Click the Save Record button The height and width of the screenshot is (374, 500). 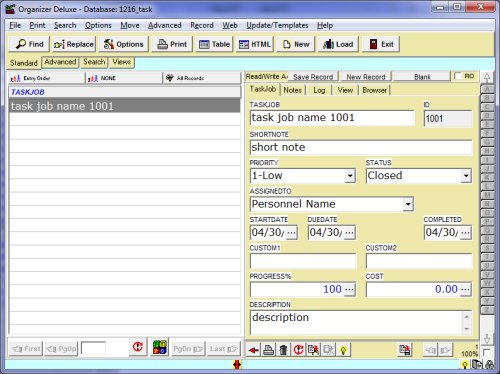[x=313, y=77]
